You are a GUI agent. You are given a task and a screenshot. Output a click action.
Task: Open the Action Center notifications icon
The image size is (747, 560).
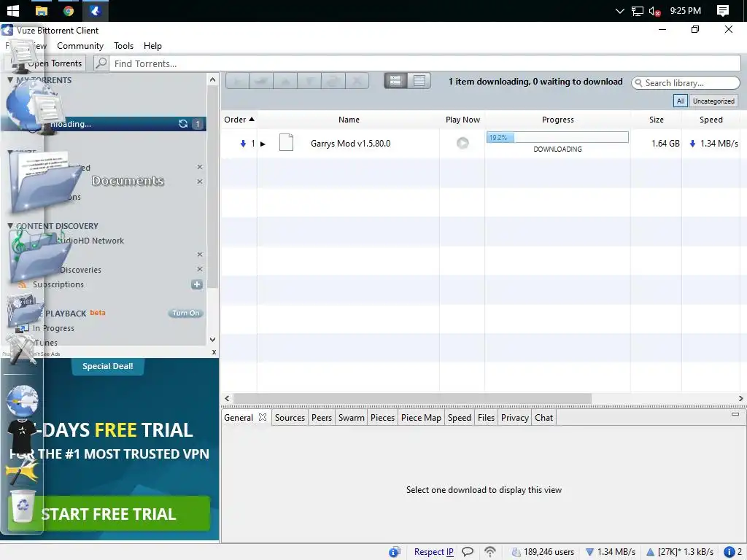tap(723, 11)
